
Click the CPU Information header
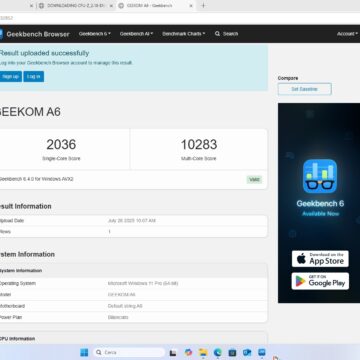[17, 339]
